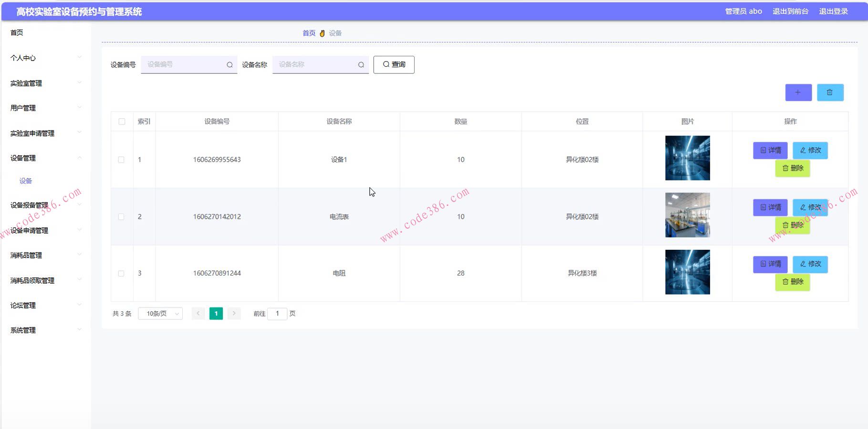Click the 异化楼3楼 location cell

[x=582, y=274]
